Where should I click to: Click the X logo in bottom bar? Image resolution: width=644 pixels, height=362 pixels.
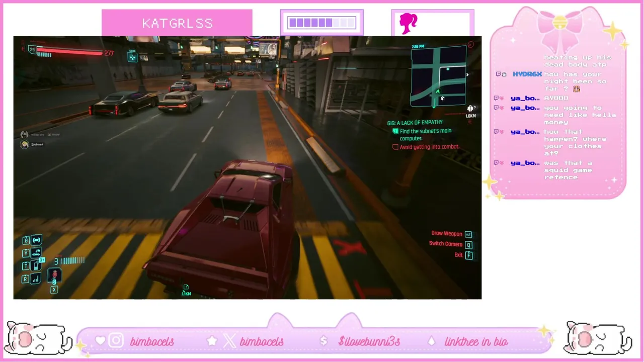[229, 341]
